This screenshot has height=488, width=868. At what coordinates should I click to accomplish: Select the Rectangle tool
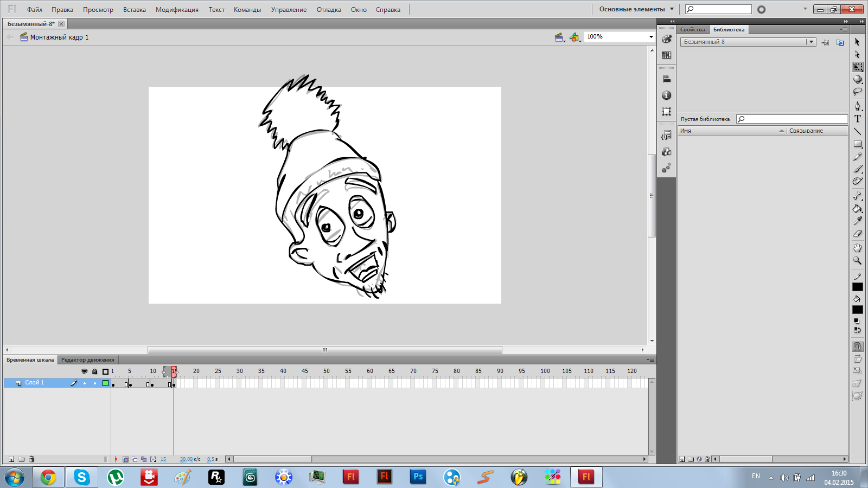(857, 144)
